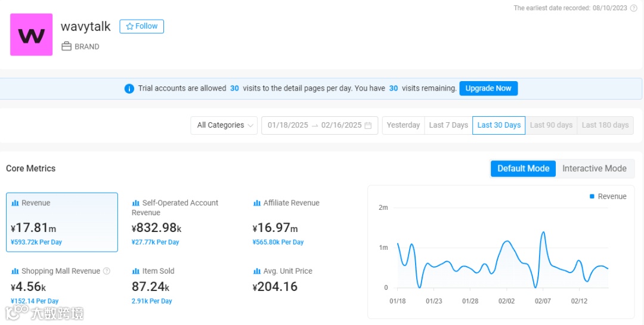The width and height of the screenshot is (644, 325).
Task: Open help icon beside earliest date recorded
Action: [634, 8]
